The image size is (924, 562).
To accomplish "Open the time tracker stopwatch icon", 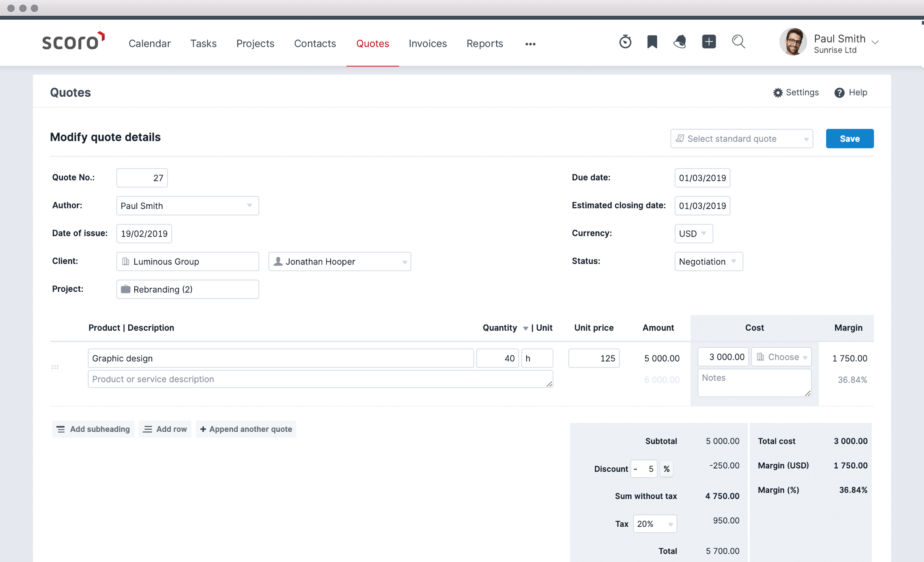I will pos(625,42).
